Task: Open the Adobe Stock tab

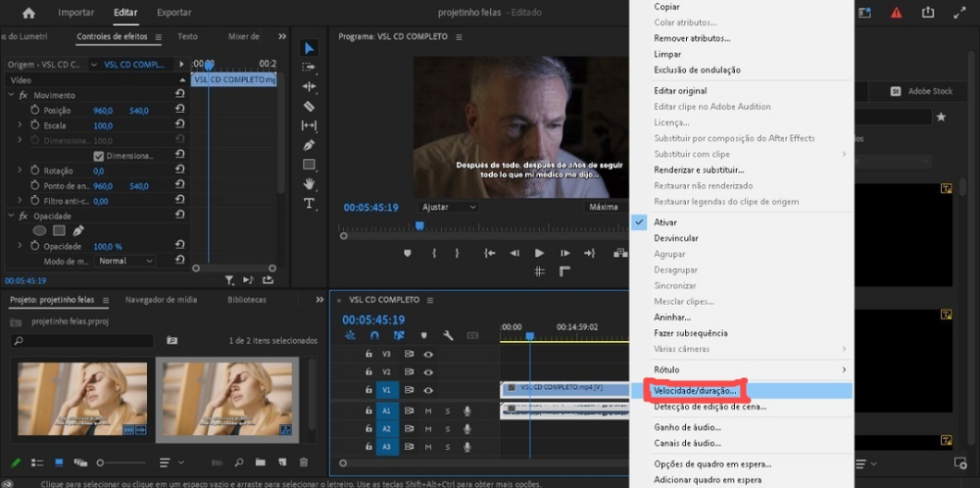Action: tap(922, 91)
